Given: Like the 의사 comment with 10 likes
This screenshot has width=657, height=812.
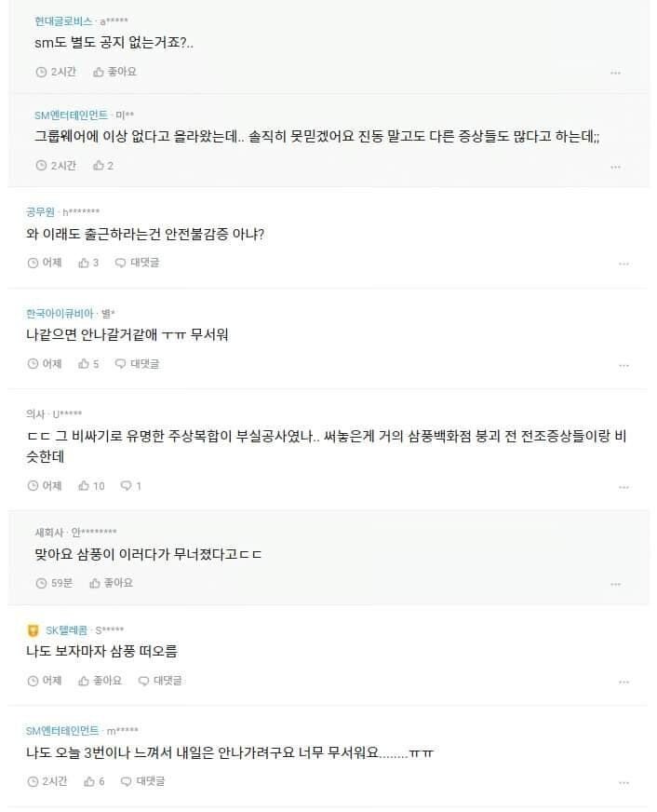Looking at the screenshot, I should click(92, 486).
